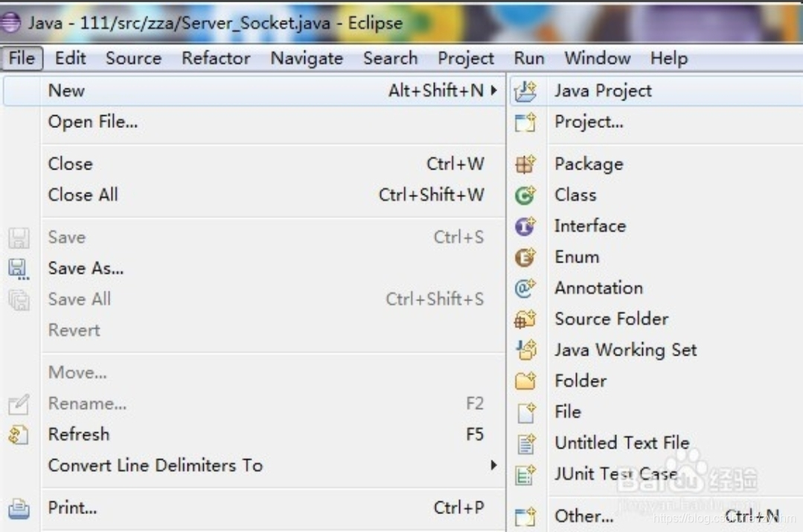Click the Other... wizard icon
The width and height of the screenshot is (803, 532).
point(525,516)
